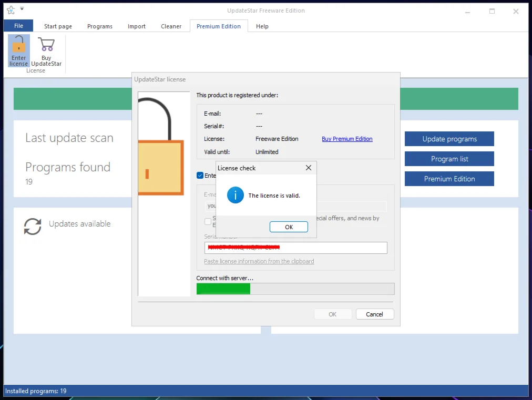Screen dimensions: 532x400
Task: Open the quick access toolbar dropdown arrow
Action: pyautogui.click(x=22, y=9)
